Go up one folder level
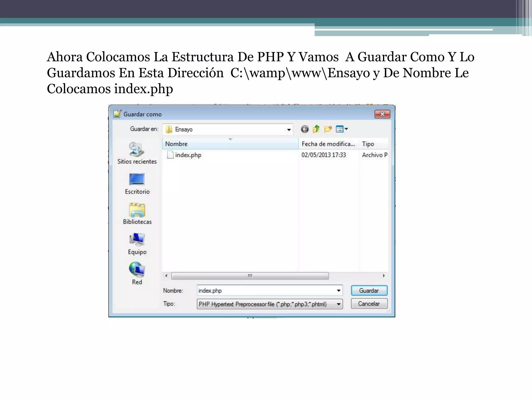 coord(316,129)
